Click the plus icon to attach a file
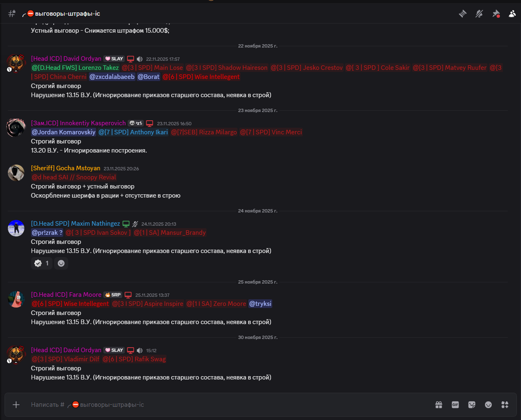This screenshot has width=521, height=420. point(16,405)
